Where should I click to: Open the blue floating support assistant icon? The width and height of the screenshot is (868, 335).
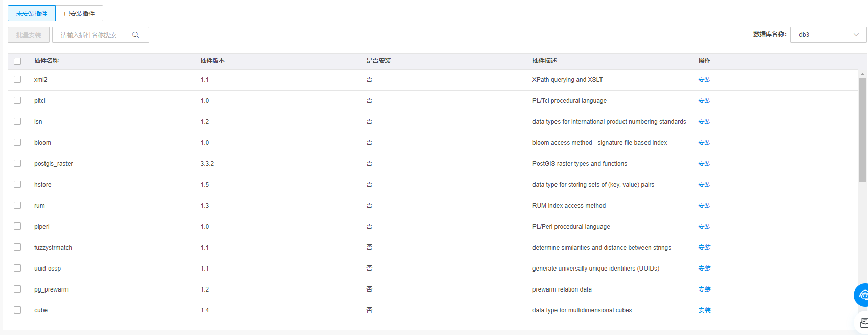(x=862, y=295)
